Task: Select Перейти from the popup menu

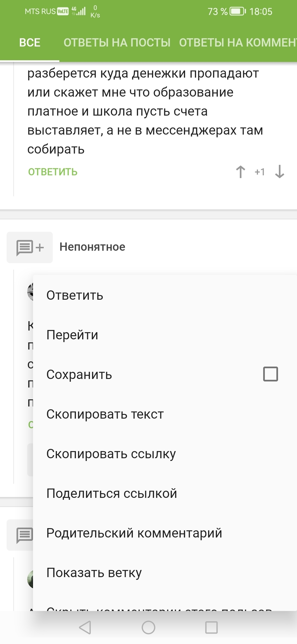Action: click(72, 335)
